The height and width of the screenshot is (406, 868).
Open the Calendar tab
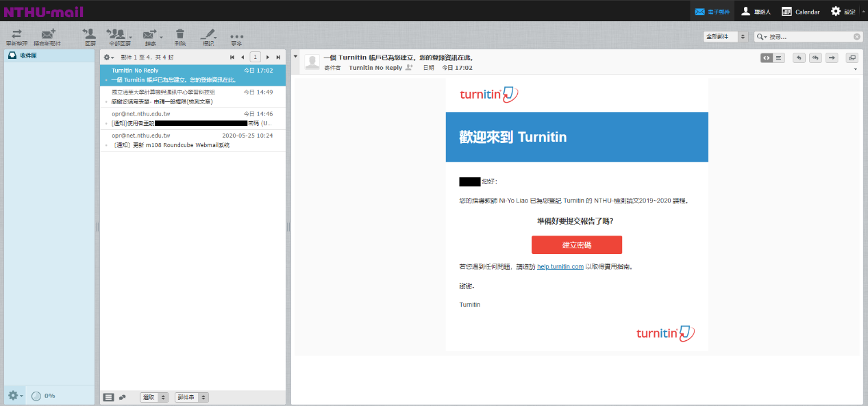pyautogui.click(x=801, y=12)
